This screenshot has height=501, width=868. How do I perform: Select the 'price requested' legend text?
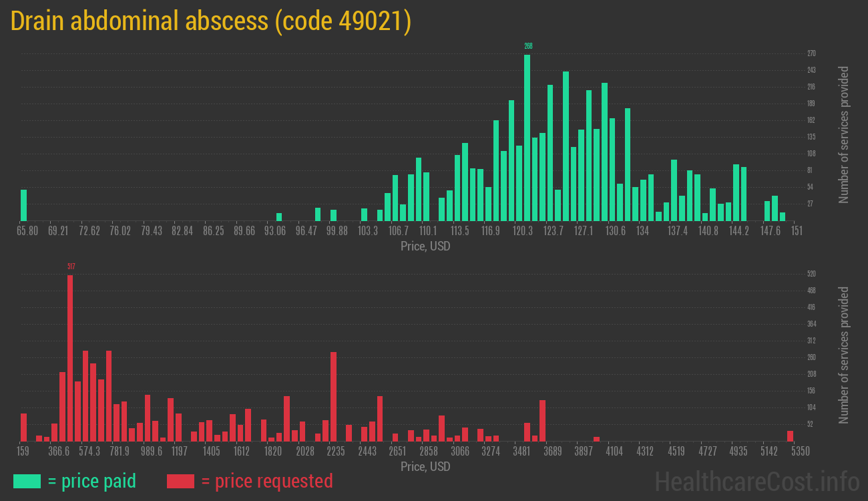point(266,481)
